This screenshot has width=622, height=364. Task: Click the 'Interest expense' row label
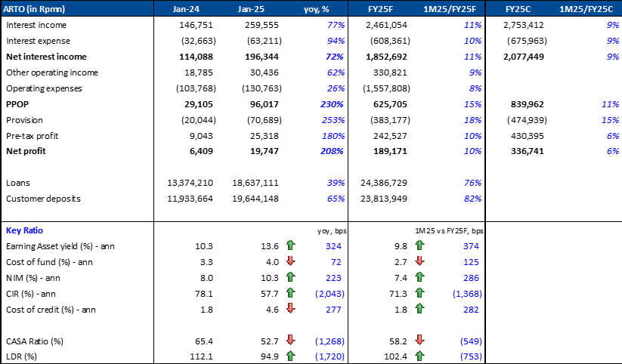pos(38,41)
